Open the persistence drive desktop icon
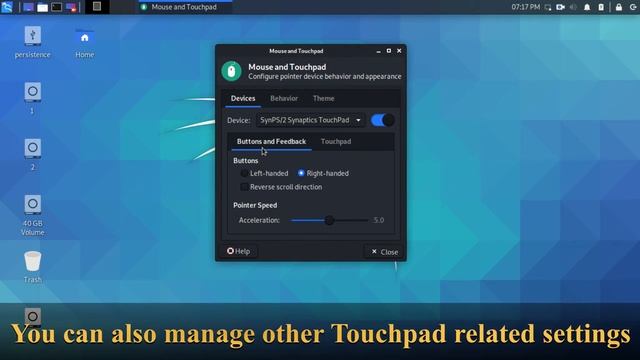 tap(32, 36)
